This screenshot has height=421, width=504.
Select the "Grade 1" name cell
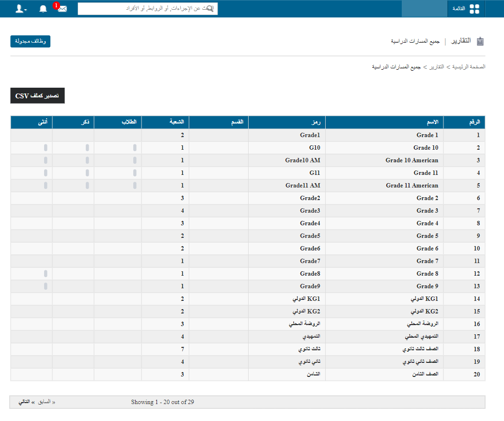point(384,135)
